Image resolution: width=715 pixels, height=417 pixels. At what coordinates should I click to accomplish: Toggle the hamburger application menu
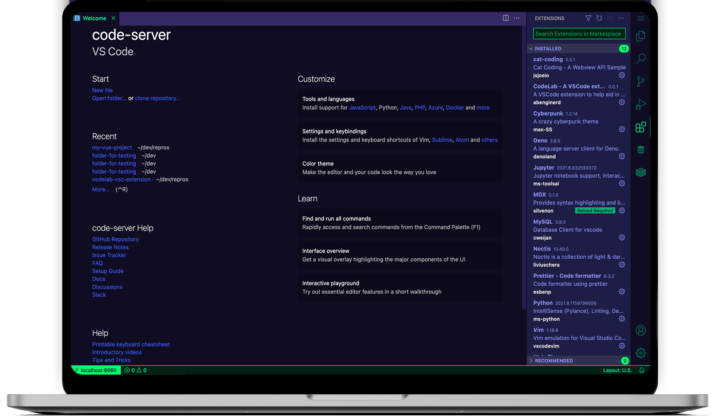point(641,17)
